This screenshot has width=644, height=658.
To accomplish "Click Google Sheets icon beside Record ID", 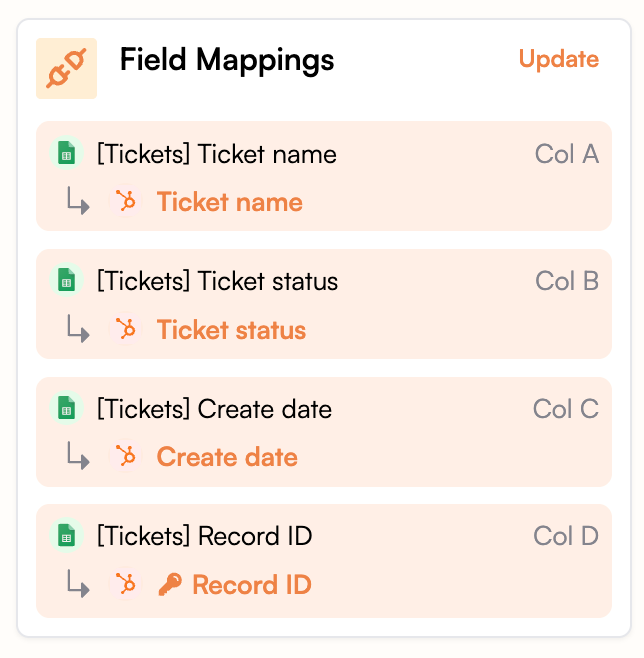I will coord(66,537).
